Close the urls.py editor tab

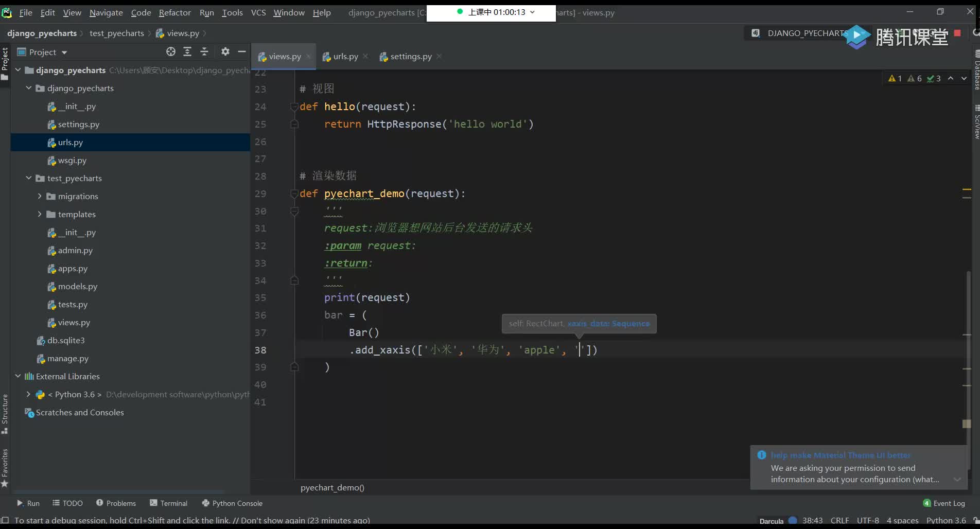(x=365, y=57)
